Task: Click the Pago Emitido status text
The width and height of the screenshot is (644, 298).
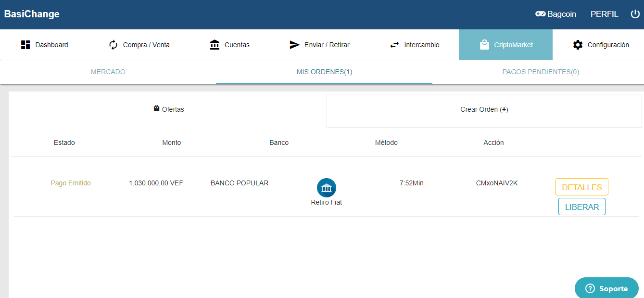Action: pos(71,183)
